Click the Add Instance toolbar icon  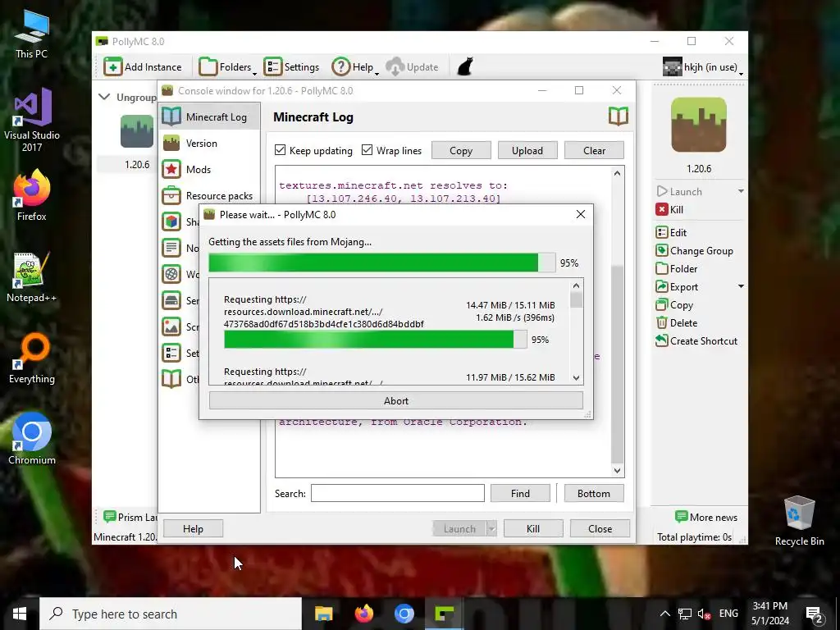[112, 67]
